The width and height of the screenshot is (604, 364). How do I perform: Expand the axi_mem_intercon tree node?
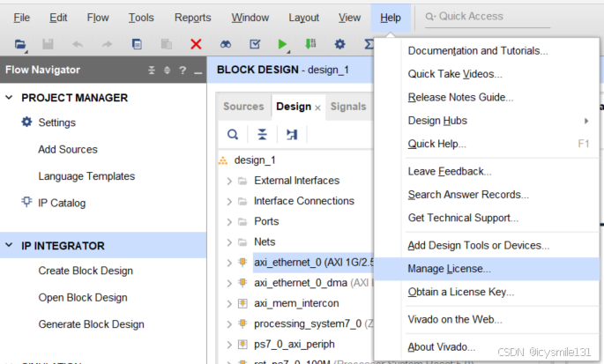[x=229, y=303]
